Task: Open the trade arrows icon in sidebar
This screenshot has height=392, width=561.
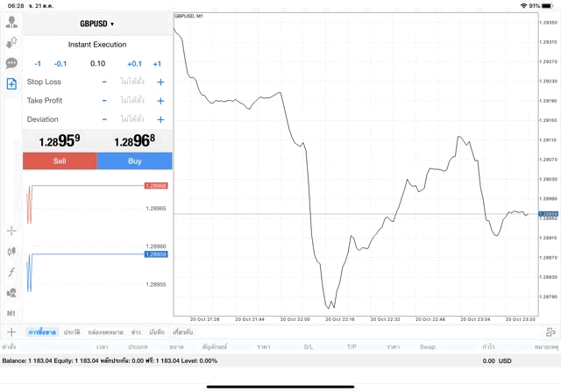Action: point(11,42)
